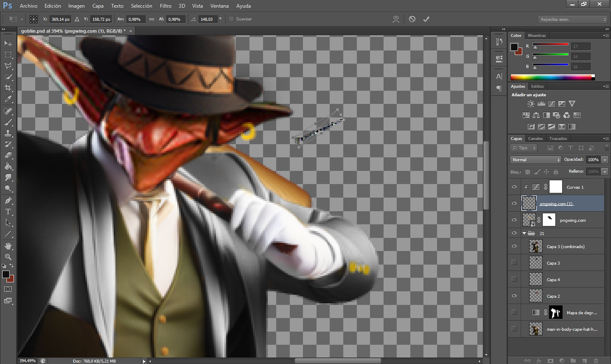
Task: Add layer style with fx button
Action: pyautogui.click(x=539, y=360)
